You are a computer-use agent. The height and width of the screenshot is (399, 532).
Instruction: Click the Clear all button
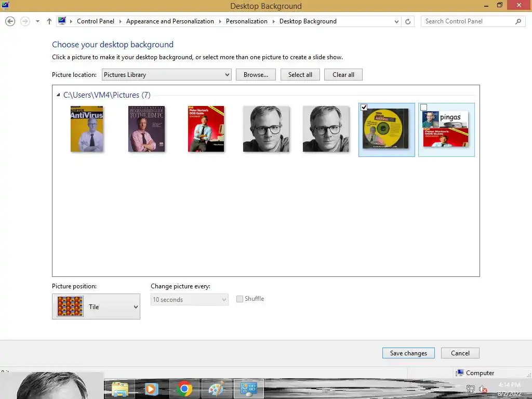(x=343, y=75)
